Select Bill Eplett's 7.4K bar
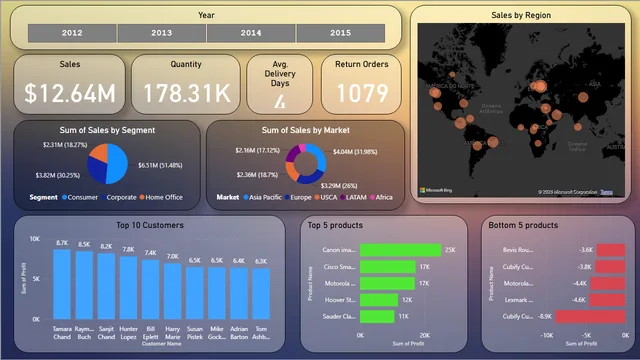This screenshot has height=360, width=640. point(151,289)
